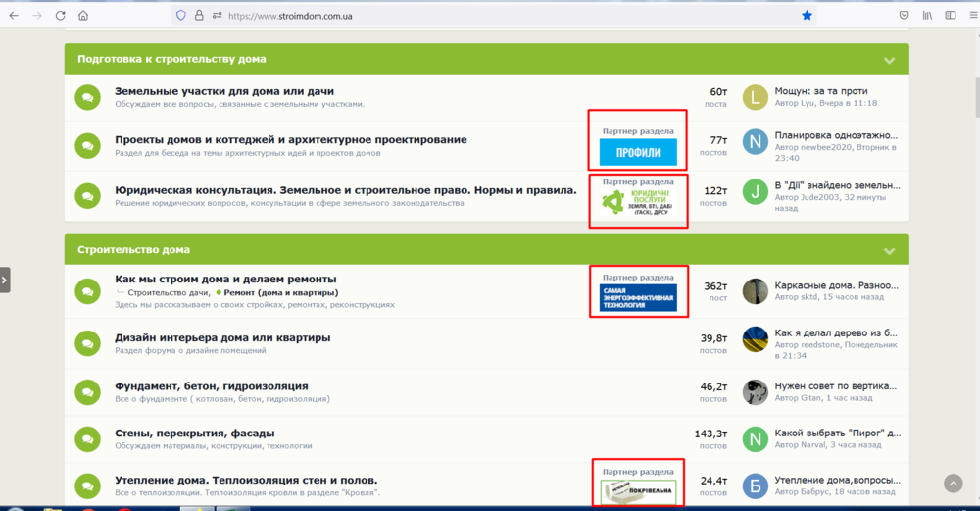Image resolution: width=980 pixels, height=511 pixels.
Task: Open the Pocket save icon
Action: click(904, 16)
